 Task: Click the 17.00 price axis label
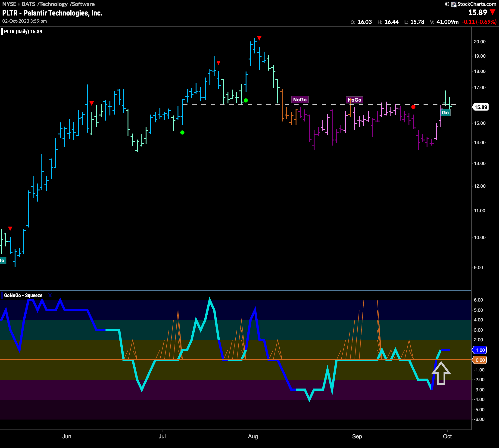pyautogui.click(x=480, y=88)
